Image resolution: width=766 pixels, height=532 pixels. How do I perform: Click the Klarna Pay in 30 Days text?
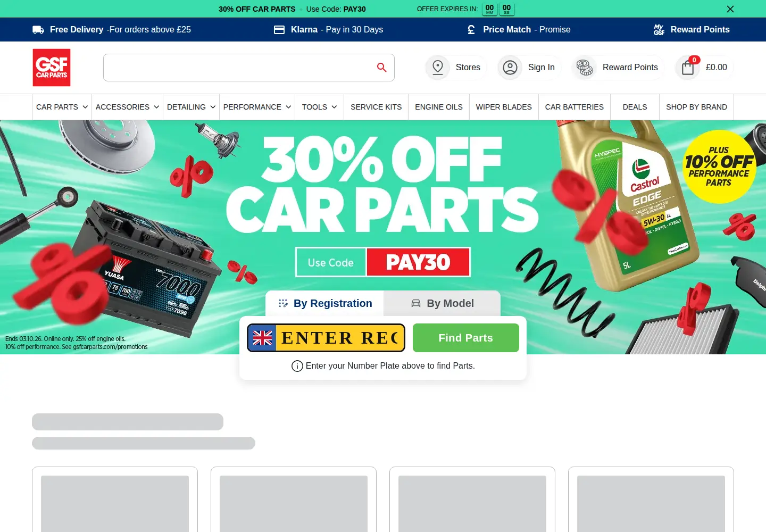337,30
